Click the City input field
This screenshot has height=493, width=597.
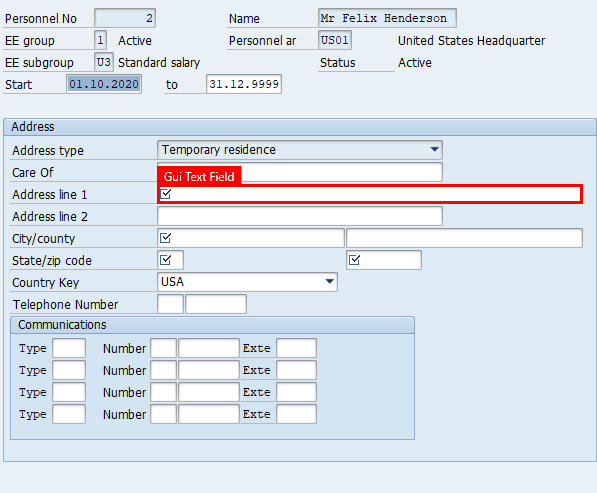(x=251, y=238)
